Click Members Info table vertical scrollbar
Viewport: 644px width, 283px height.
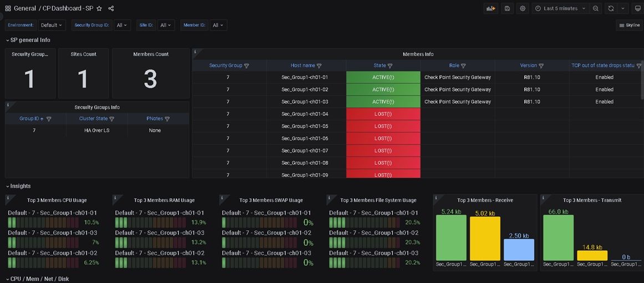pyautogui.click(x=642, y=79)
